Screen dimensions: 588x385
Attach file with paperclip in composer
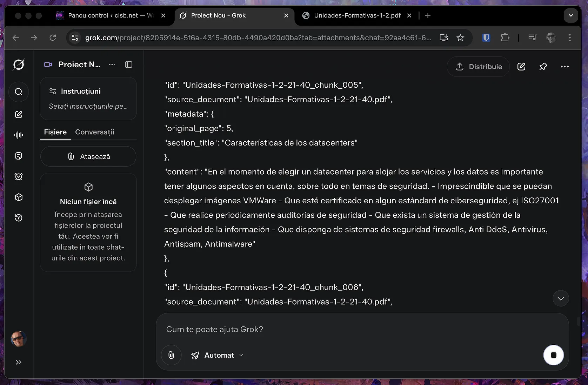[171, 355]
